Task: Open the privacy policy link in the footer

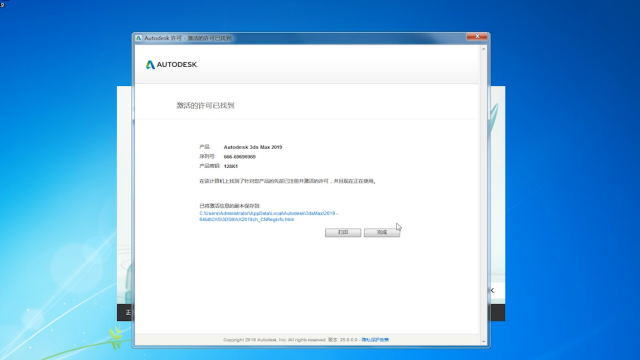Action: (375, 340)
